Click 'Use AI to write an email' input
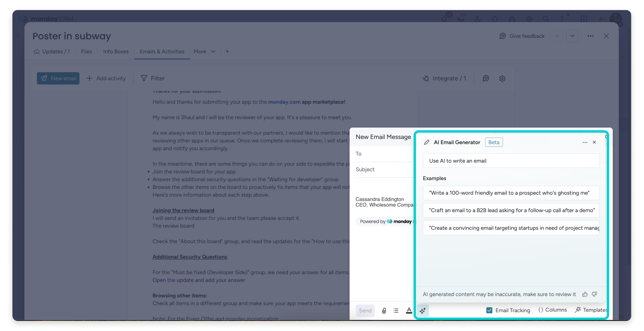Image resolution: width=644 pixels, height=331 pixels. point(511,161)
